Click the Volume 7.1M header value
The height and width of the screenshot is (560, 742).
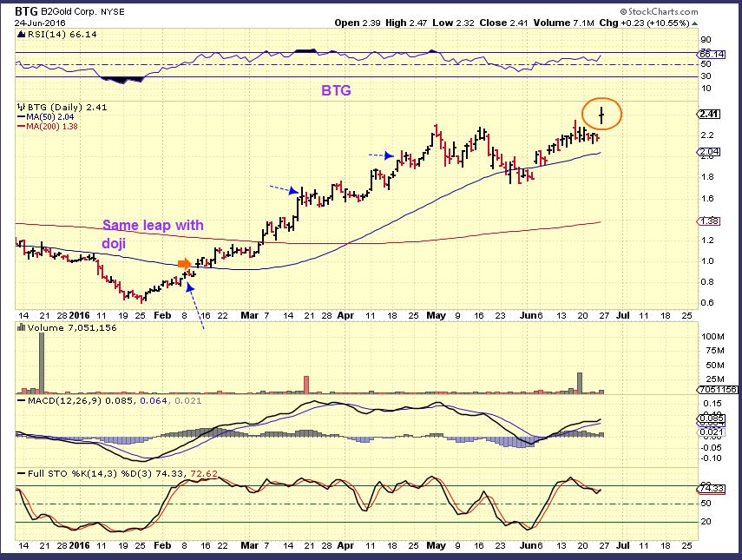(x=563, y=23)
